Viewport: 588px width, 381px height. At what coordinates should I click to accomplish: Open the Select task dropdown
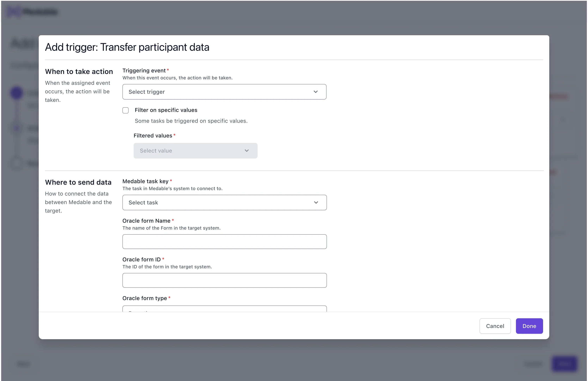coord(225,203)
